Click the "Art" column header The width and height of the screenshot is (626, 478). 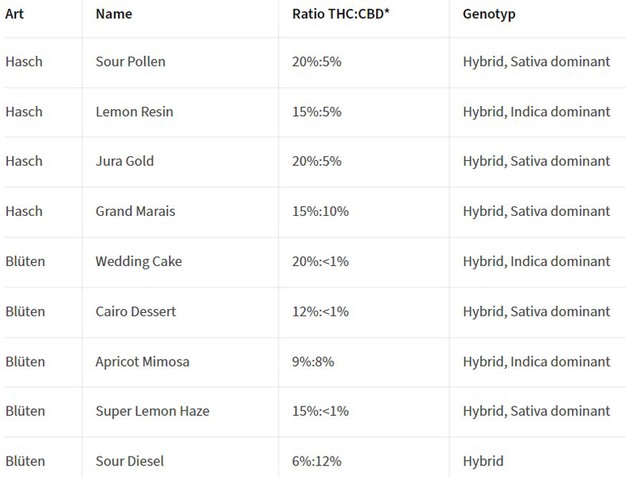15,15
